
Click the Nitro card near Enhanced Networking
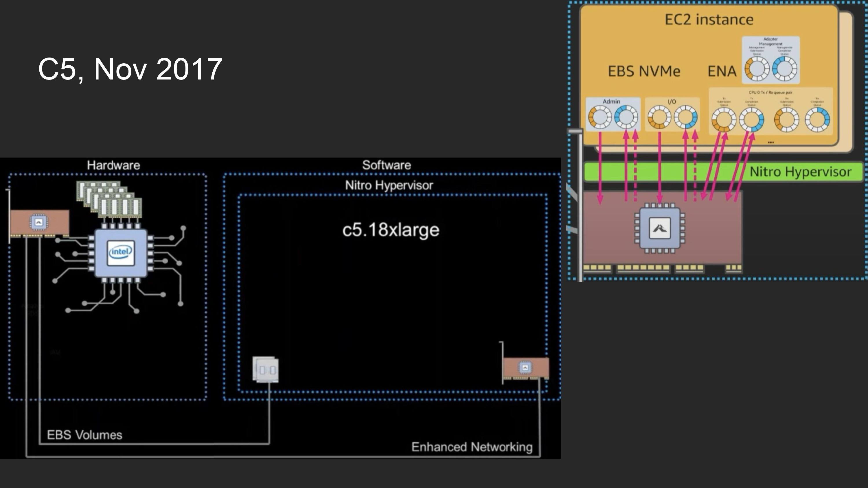point(525,368)
